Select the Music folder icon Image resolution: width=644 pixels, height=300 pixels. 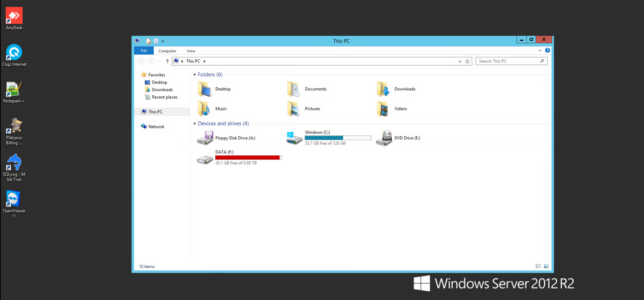(204, 109)
